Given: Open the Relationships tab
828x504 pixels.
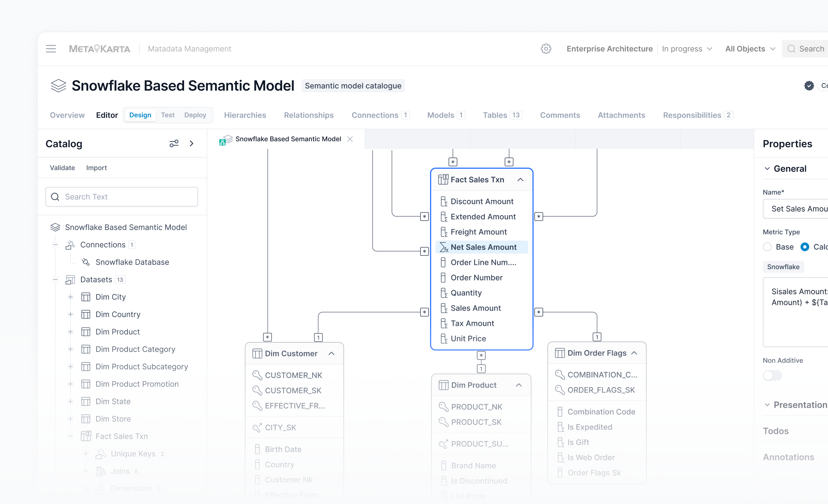Looking at the screenshot, I should [x=309, y=115].
